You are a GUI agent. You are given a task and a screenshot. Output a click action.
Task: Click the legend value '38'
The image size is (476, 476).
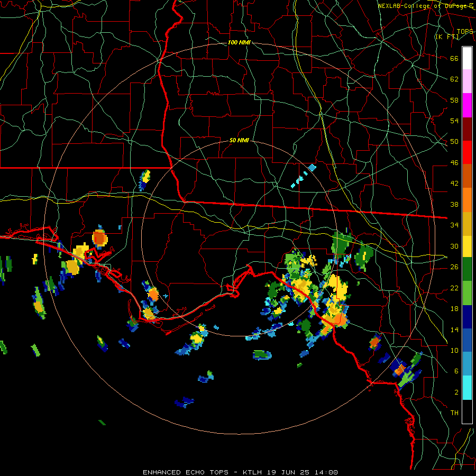(x=454, y=204)
